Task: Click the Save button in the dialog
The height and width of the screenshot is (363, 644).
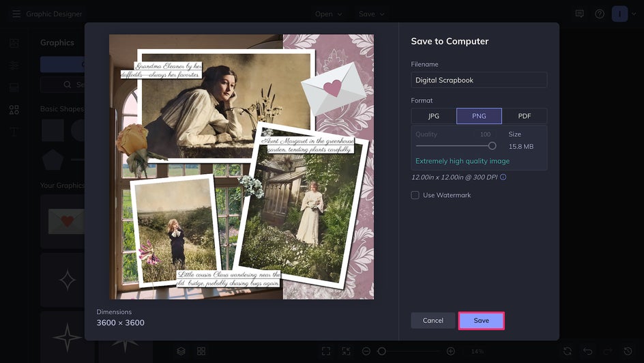Action: pyautogui.click(x=481, y=321)
